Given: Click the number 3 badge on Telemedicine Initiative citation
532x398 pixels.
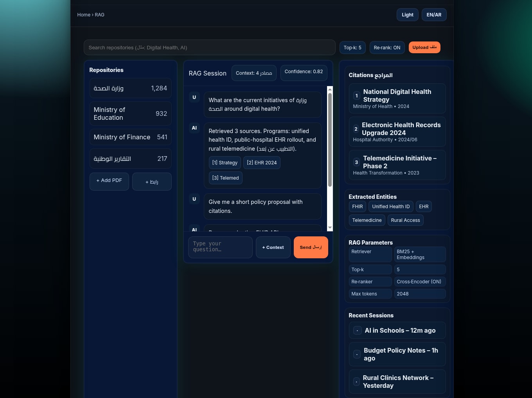Looking at the screenshot, I should tap(356, 162).
